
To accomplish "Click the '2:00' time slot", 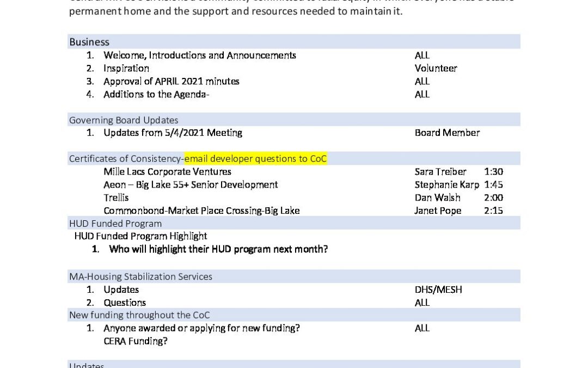I will point(493,197).
